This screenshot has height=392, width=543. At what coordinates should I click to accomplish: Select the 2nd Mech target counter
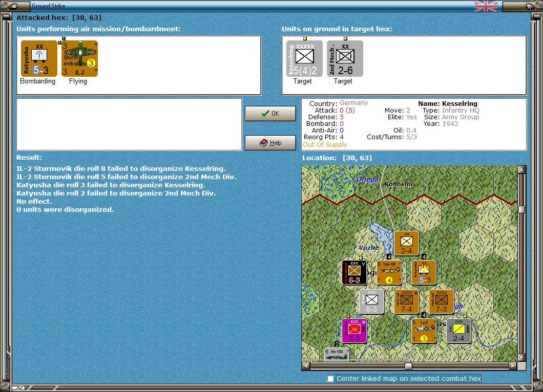pos(345,58)
